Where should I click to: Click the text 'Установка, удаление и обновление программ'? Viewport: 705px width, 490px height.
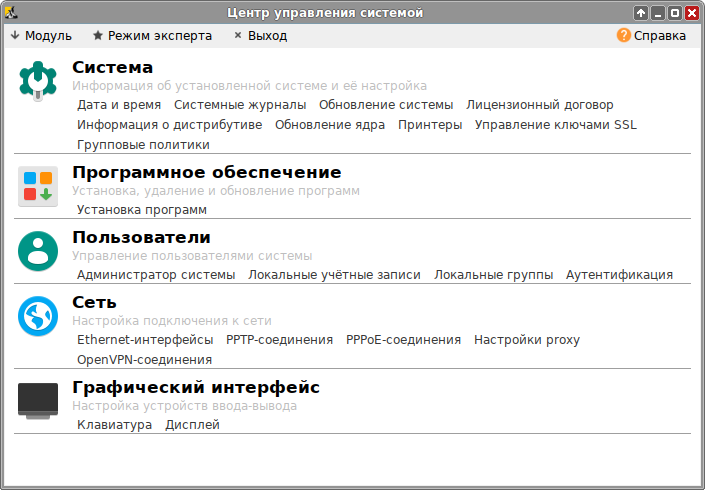point(216,191)
